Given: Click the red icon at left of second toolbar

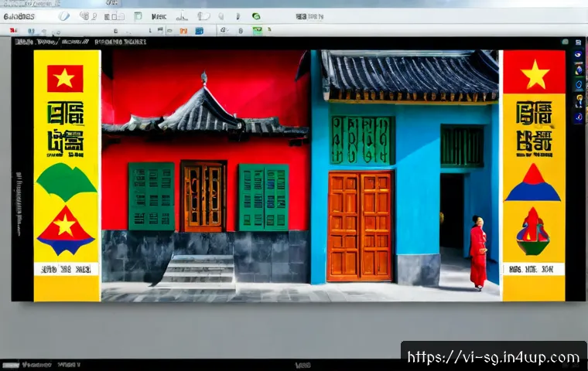Looking at the screenshot, I should 13,30.
